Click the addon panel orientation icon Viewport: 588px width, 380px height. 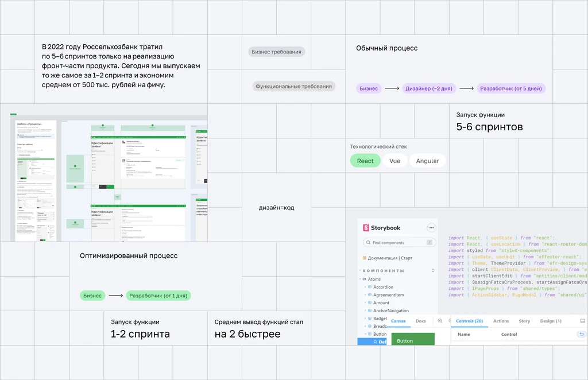[x=583, y=321]
